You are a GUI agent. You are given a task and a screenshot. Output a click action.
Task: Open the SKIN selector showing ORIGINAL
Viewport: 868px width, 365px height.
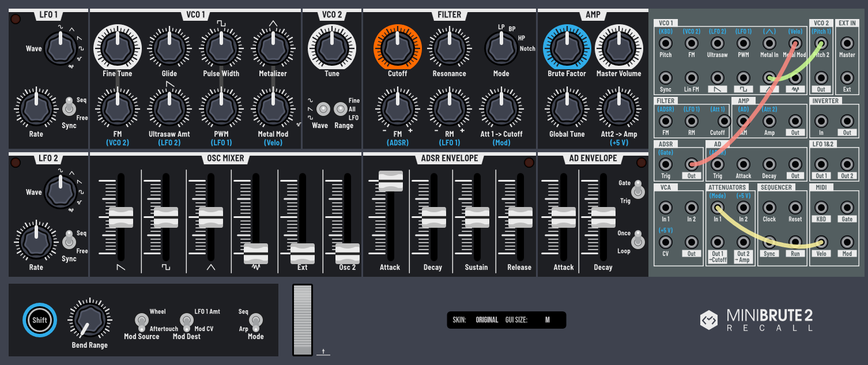[487, 320]
